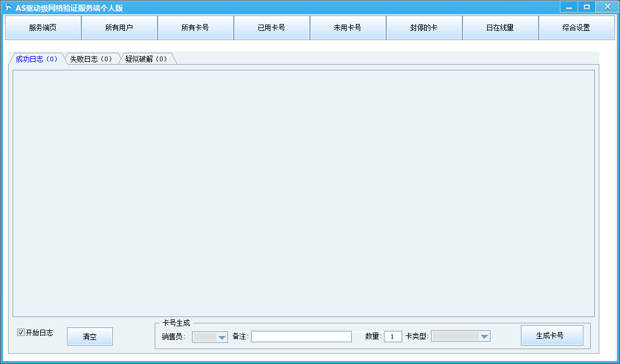Click the 所有用户 button
Screen dimensions: 620x364
pyautogui.click(x=119, y=27)
